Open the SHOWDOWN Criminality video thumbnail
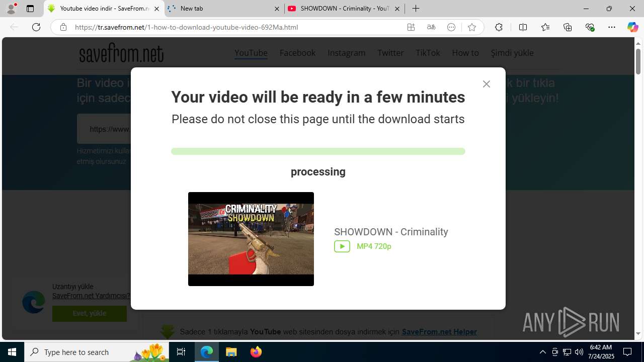 tap(251, 239)
